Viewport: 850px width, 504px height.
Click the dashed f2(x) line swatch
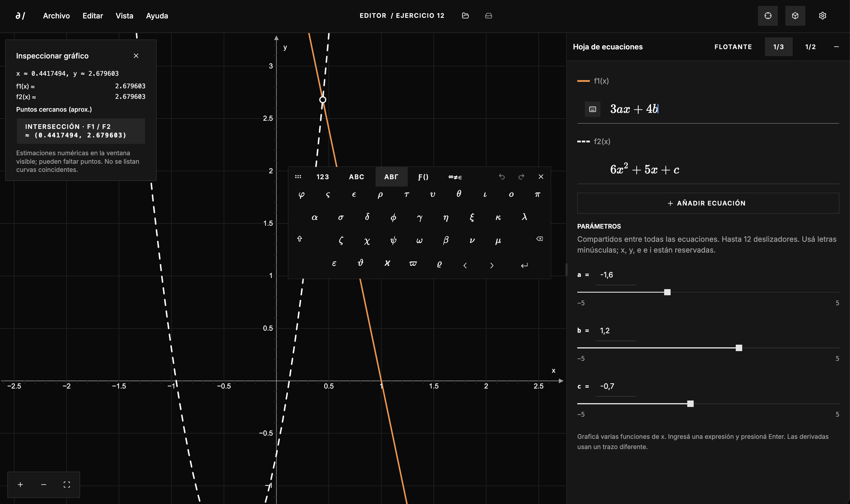[583, 141]
